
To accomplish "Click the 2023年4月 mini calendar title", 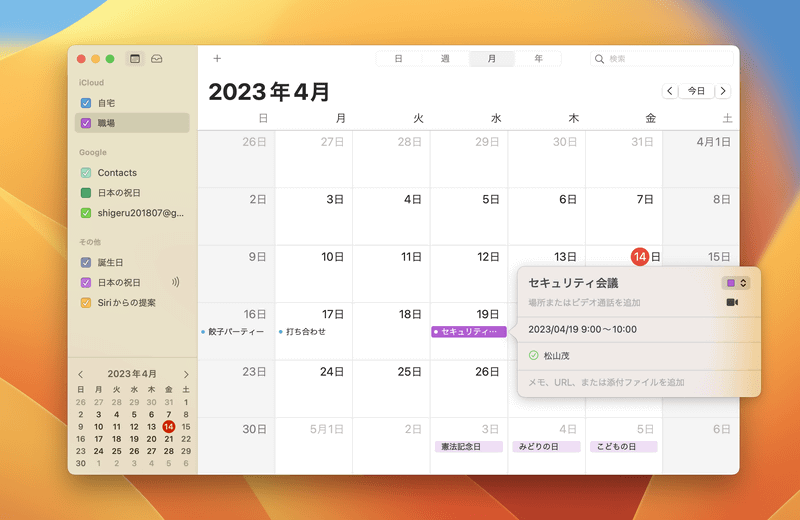I will [x=132, y=374].
